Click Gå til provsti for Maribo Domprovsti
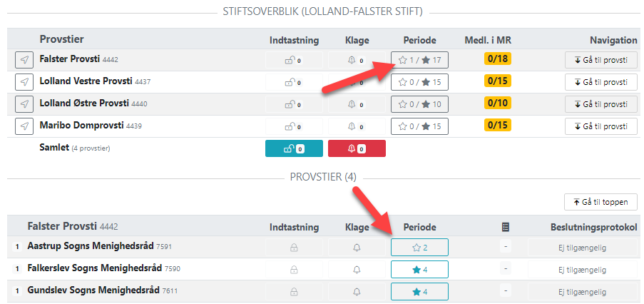644x304 pixels. pos(601,126)
